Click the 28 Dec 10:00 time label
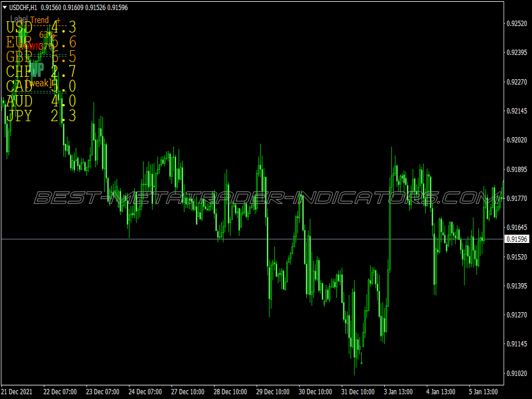The height and width of the screenshot is (399, 532). [x=231, y=392]
